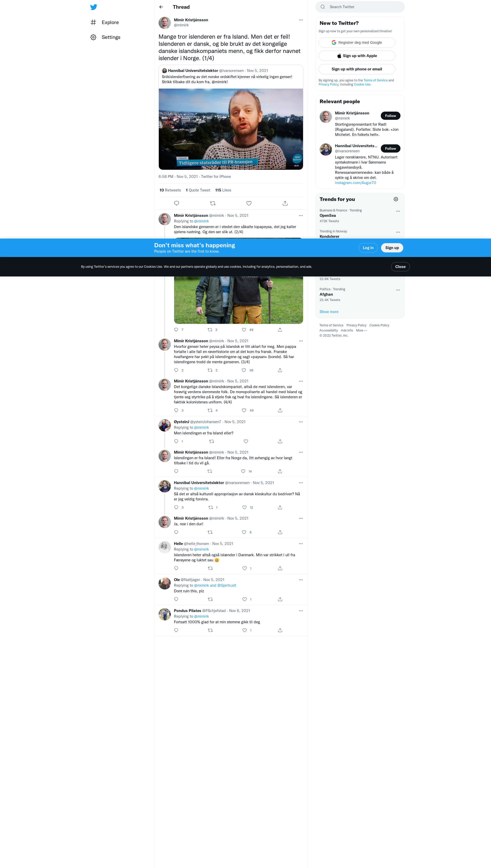Share the 'Ja, noe i den dur!' tweet
The image size is (491, 868).
pos(280,532)
